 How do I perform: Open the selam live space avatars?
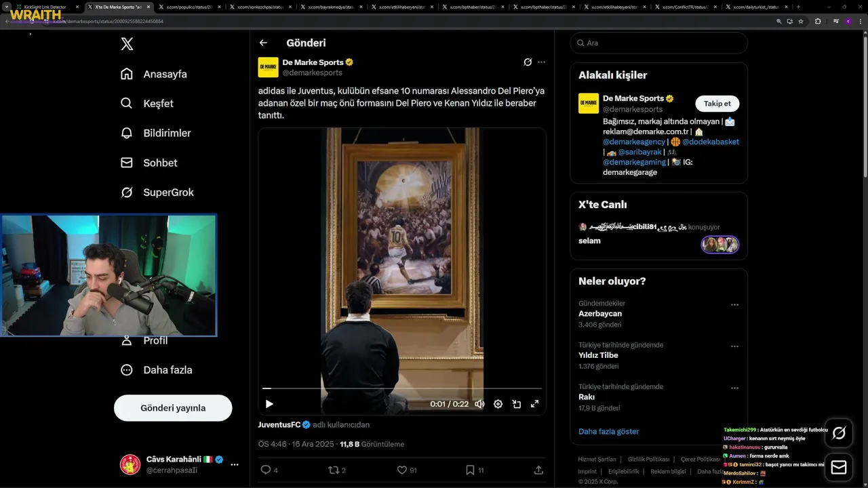(x=720, y=245)
